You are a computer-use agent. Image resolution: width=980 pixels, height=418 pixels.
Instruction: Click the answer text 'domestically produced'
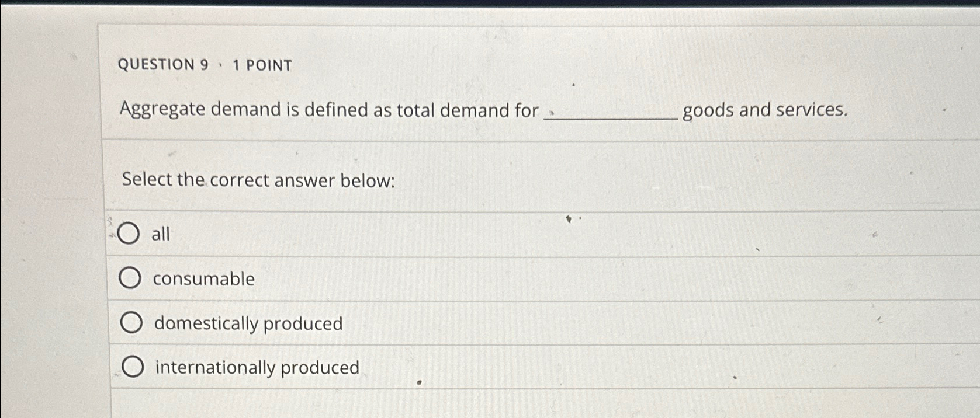pos(247,324)
